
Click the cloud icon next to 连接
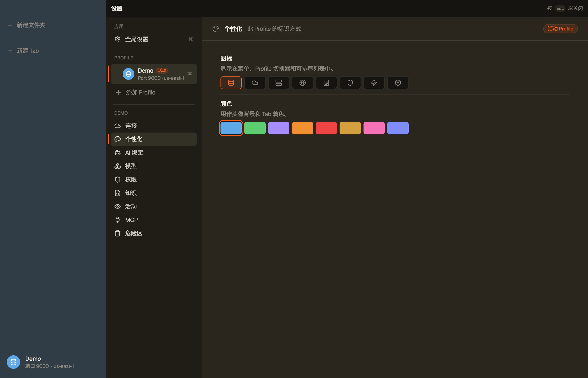pos(118,126)
